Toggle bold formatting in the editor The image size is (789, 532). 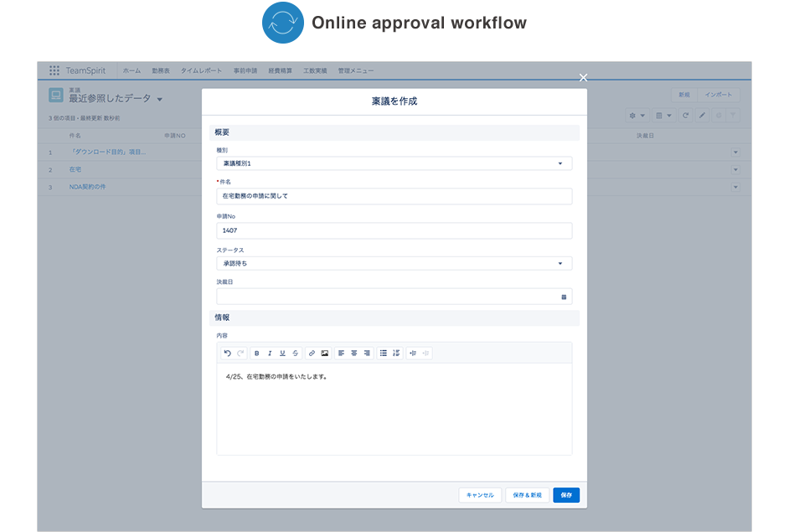[x=256, y=354]
